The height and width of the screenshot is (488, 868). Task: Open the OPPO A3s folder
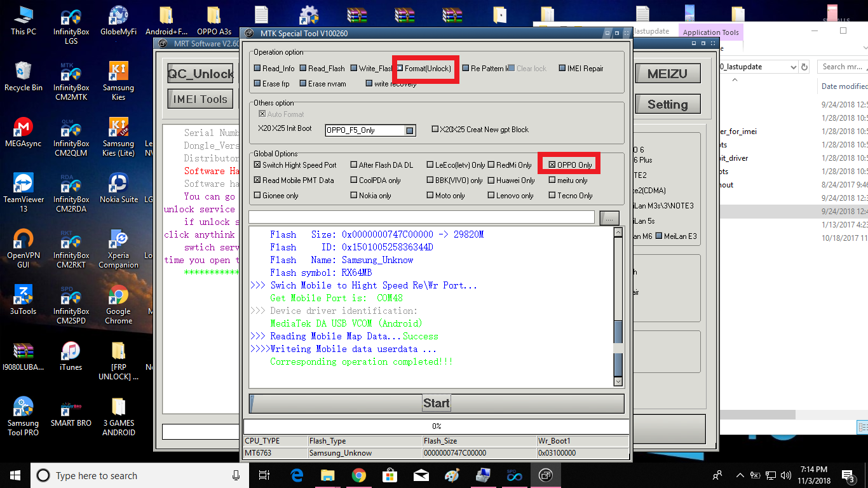[x=214, y=20]
